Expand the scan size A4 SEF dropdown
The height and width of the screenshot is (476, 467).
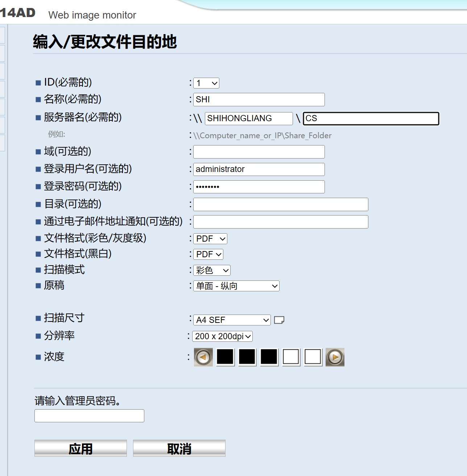point(232,320)
